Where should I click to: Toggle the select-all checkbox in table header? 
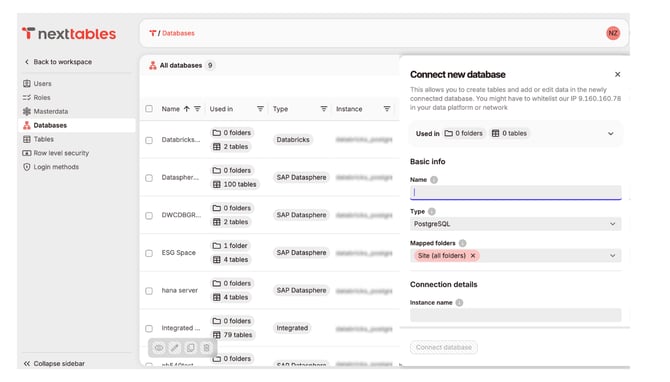pyautogui.click(x=149, y=109)
